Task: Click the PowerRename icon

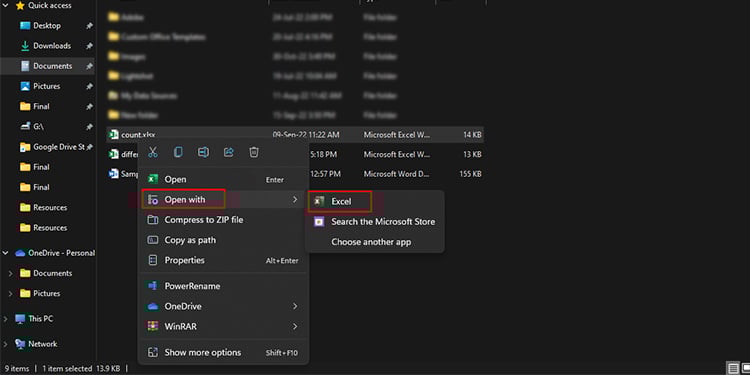Action: [153, 286]
